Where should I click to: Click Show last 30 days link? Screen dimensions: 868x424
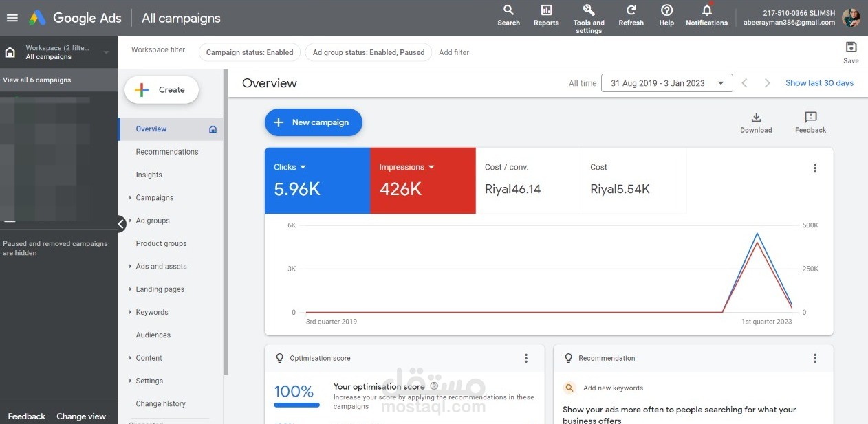coord(819,83)
